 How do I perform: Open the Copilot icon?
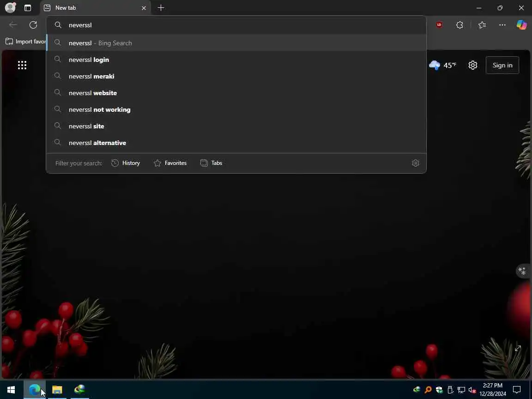521,25
